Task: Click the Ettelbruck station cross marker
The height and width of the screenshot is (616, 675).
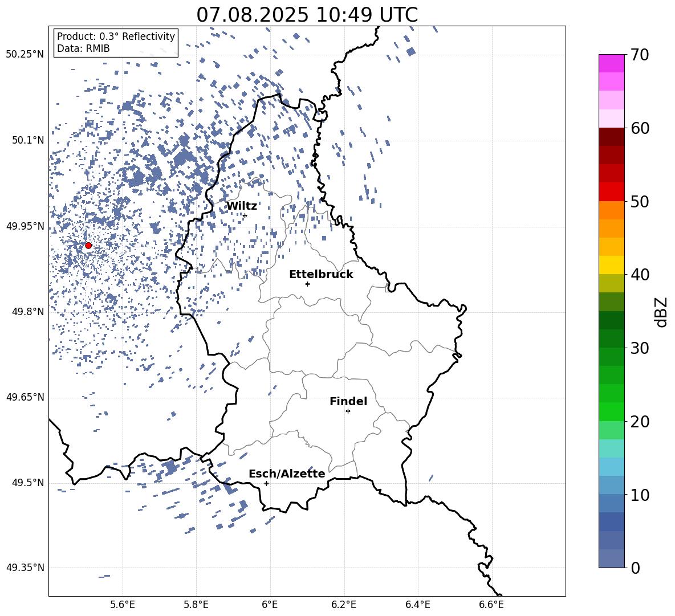Action: coord(307,284)
